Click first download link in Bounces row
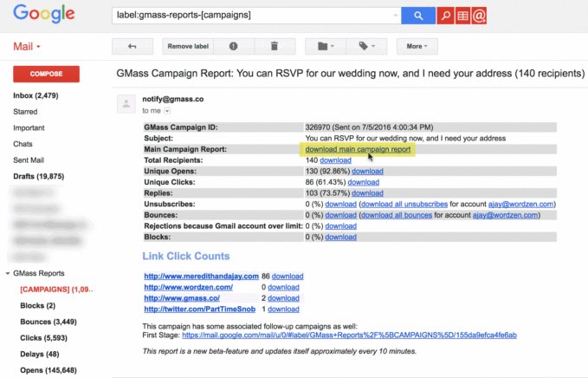The width and height of the screenshot is (588, 378). (x=340, y=215)
